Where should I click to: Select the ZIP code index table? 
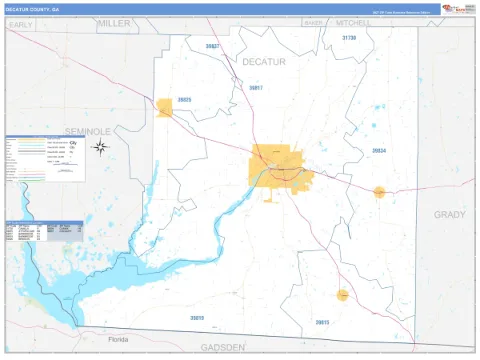[x=44, y=231]
